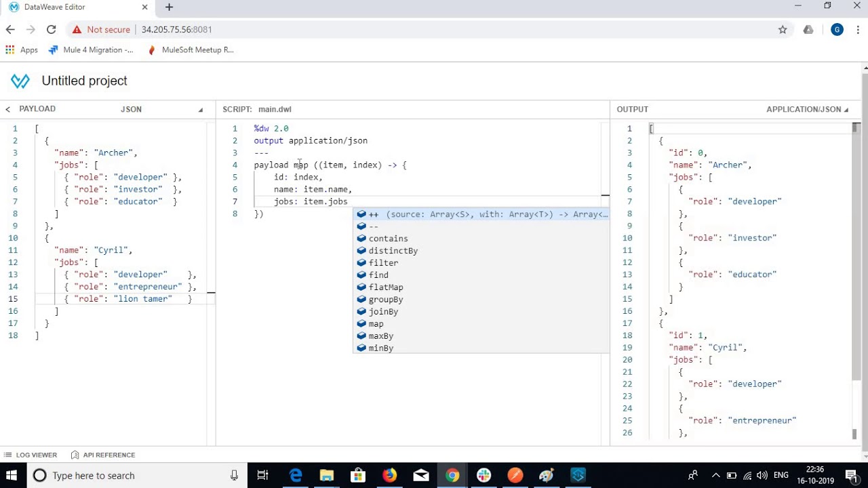Open a new browser tab with plus
Viewport: 868px width, 488px height.
click(x=169, y=7)
